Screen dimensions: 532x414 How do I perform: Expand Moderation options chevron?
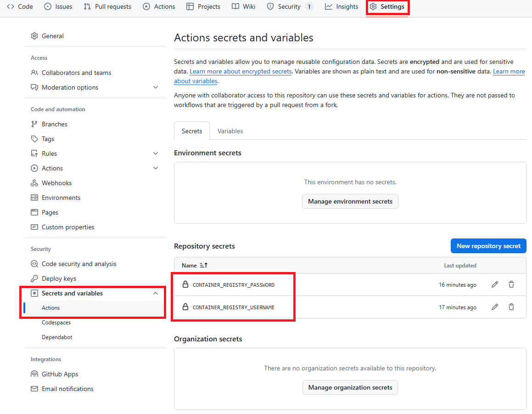click(156, 87)
